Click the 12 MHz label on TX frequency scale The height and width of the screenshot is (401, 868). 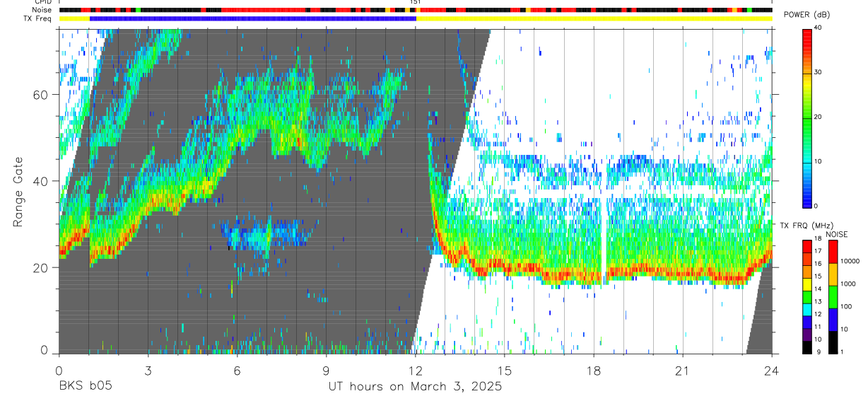[819, 314]
